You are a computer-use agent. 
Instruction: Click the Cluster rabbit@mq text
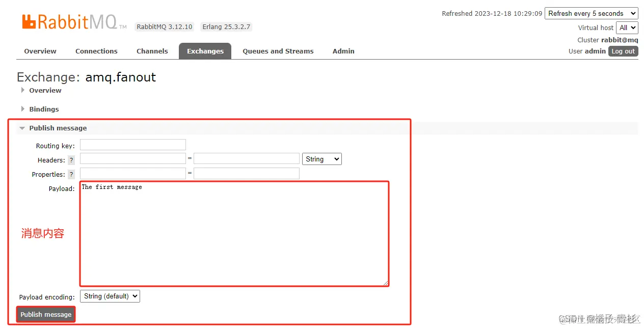coord(607,40)
